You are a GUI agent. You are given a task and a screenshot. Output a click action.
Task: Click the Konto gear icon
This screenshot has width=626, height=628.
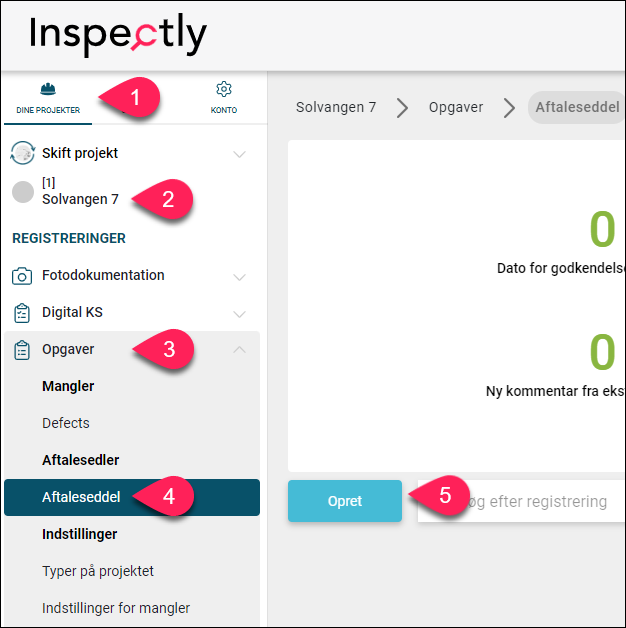(224, 89)
